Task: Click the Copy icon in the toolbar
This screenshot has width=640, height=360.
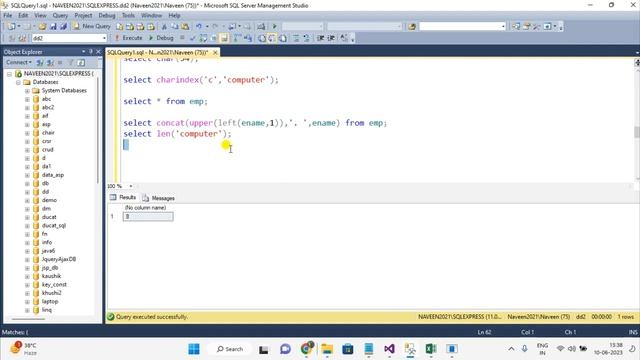Action: [x=175, y=27]
